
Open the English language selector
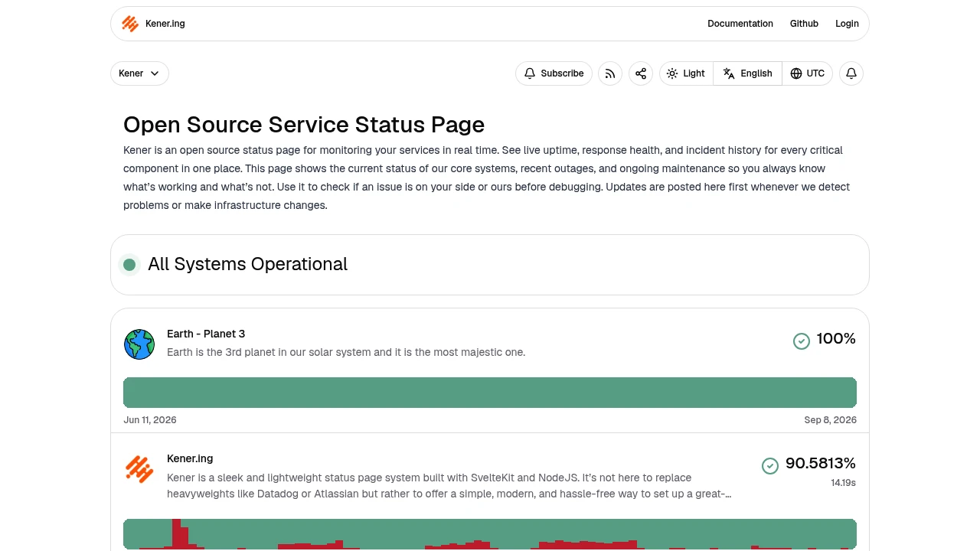pyautogui.click(x=747, y=73)
